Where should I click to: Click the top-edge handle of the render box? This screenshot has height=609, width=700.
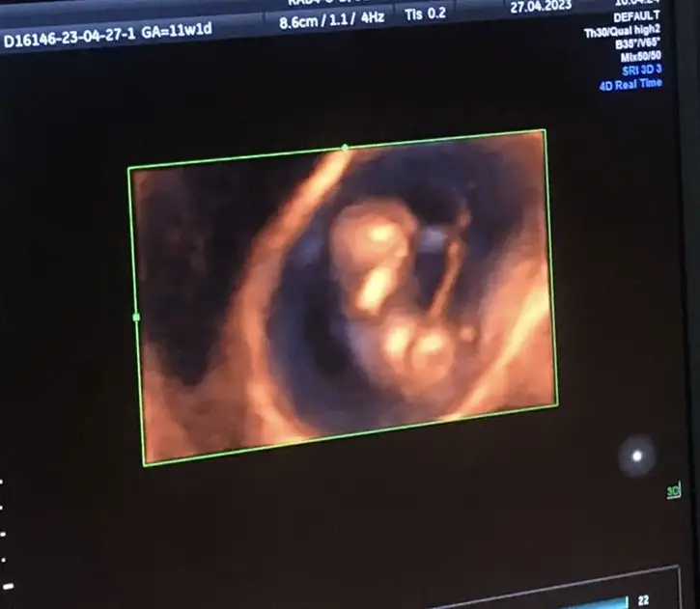point(345,148)
